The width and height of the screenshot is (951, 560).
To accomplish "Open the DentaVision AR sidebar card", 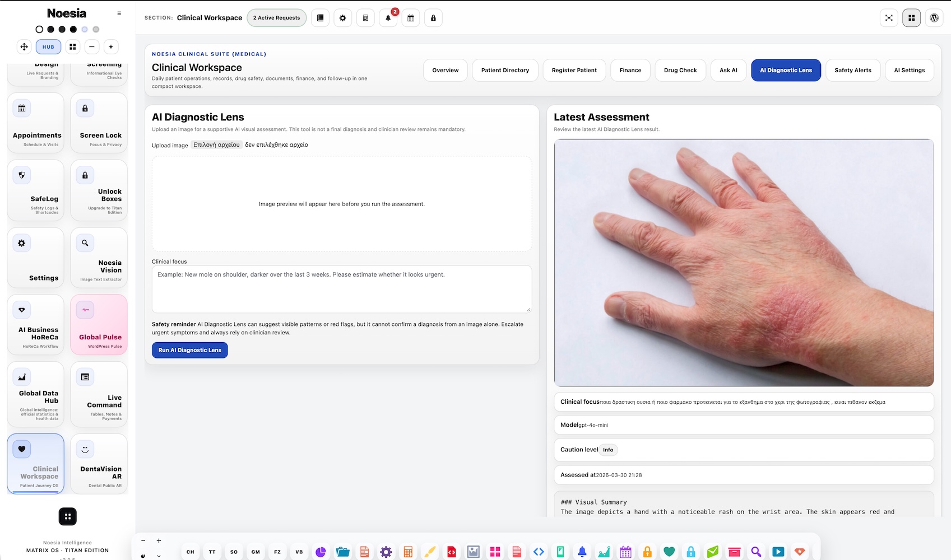I will tap(99, 464).
